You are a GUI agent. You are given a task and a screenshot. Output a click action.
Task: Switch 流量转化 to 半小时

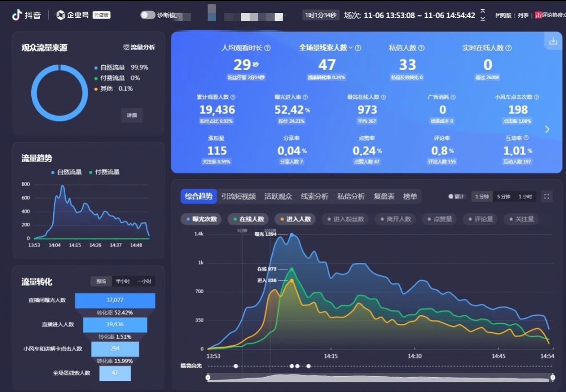pos(123,281)
